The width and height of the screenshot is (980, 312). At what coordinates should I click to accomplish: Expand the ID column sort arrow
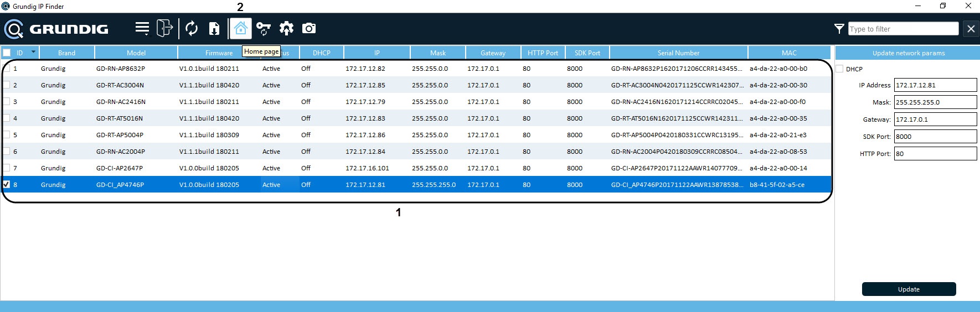click(33, 52)
